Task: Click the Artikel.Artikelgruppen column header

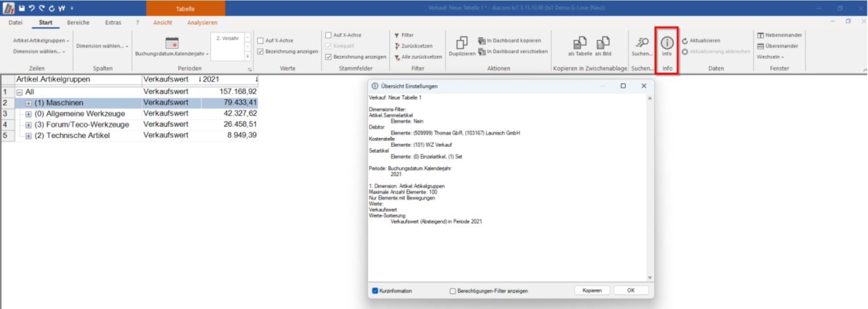Action: coord(78,79)
